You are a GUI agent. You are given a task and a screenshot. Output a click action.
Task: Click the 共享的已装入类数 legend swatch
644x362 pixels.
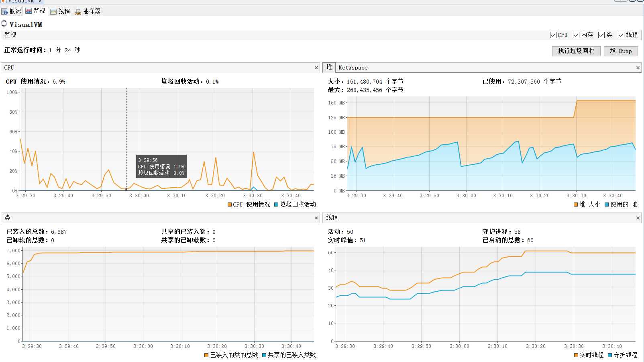tap(264, 355)
